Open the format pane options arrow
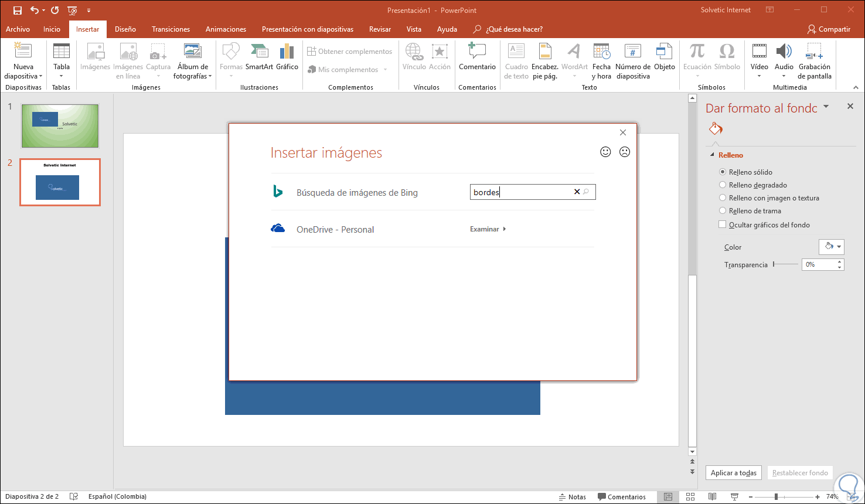865x504 pixels. coord(826,107)
